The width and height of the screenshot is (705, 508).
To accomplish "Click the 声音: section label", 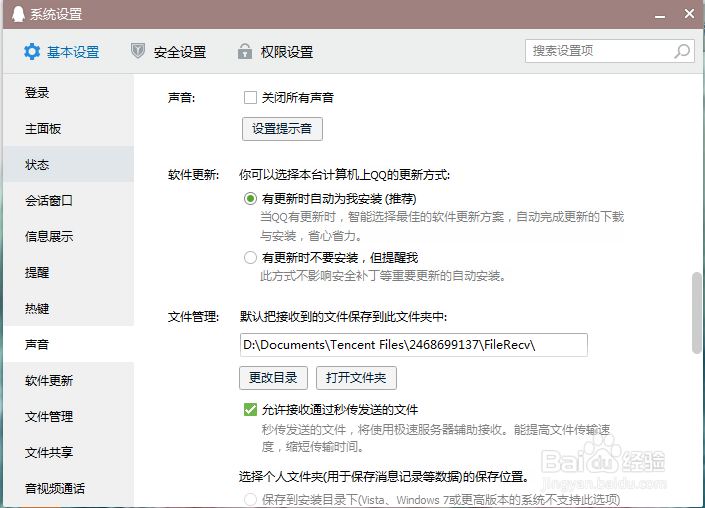I will pyautogui.click(x=182, y=98).
